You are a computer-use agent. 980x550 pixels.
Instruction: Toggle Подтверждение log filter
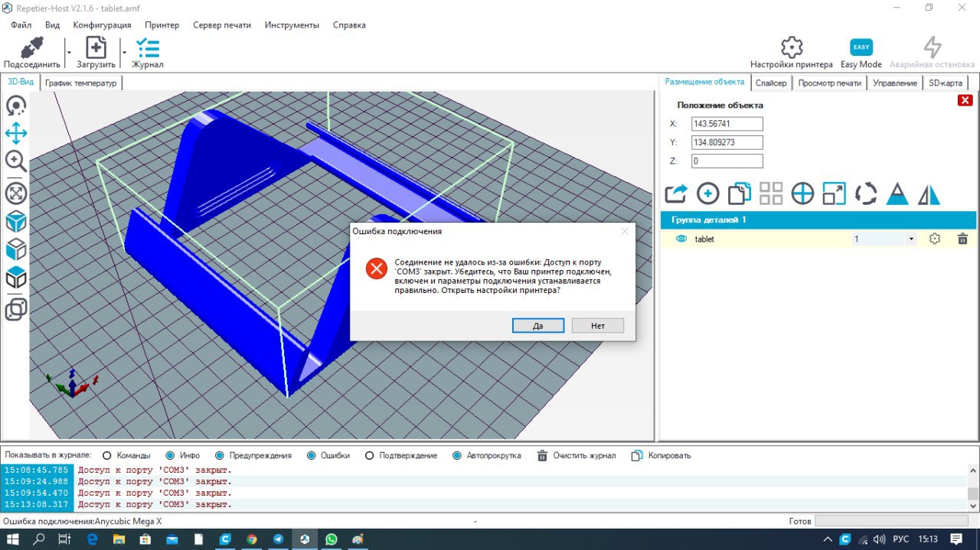pos(401,455)
